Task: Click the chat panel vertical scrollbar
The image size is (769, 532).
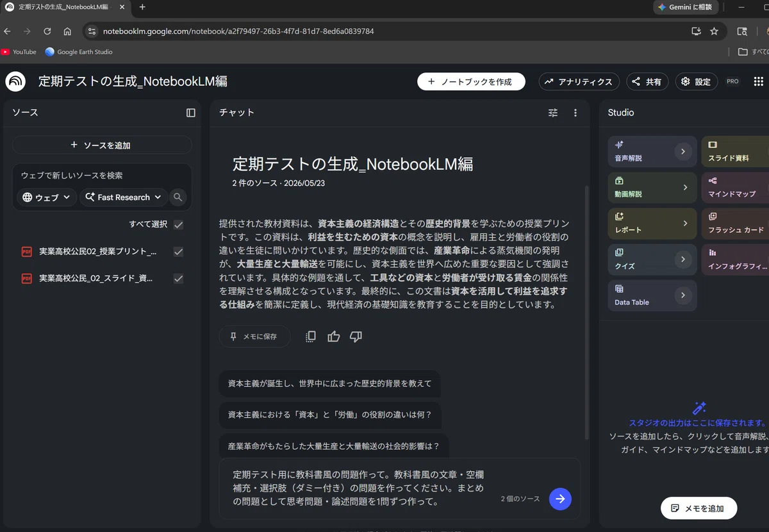Action: coord(587,312)
